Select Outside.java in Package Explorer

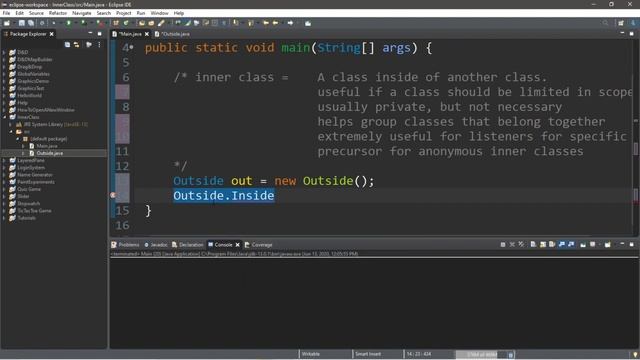click(x=50, y=153)
